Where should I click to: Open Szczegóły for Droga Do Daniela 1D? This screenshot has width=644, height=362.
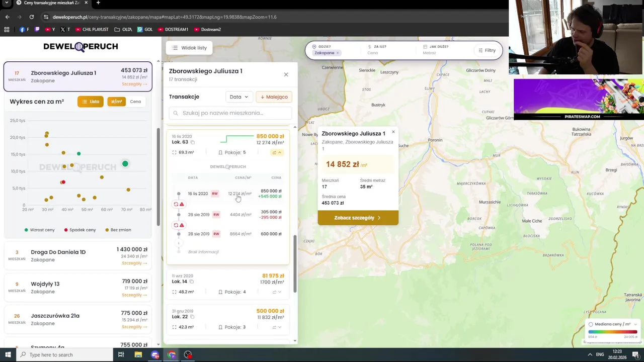pyautogui.click(x=134, y=263)
